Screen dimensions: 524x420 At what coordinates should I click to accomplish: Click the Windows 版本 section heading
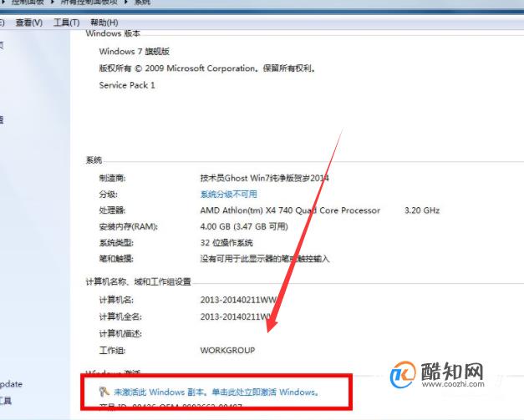click(x=113, y=33)
